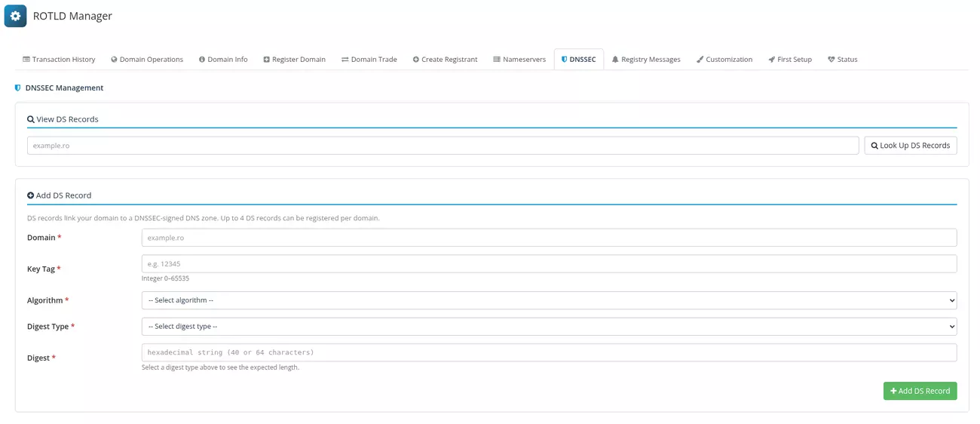Click the Add DS Record section title
The height and width of the screenshot is (424, 980).
63,195
